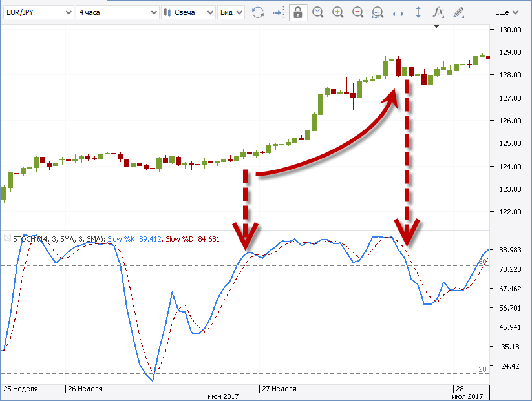The width and height of the screenshot is (532, 401).
Task: Click the zoom-to-area magnifier icon
Action: click(378, 12)
